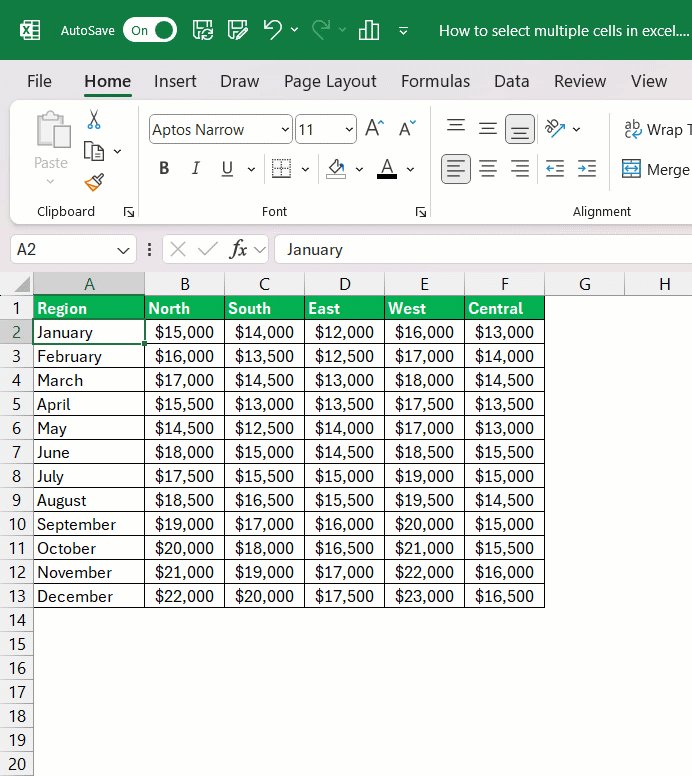
Task: Click Increase Indent icon
Action: pyautogui.click(x=587, y=169)
